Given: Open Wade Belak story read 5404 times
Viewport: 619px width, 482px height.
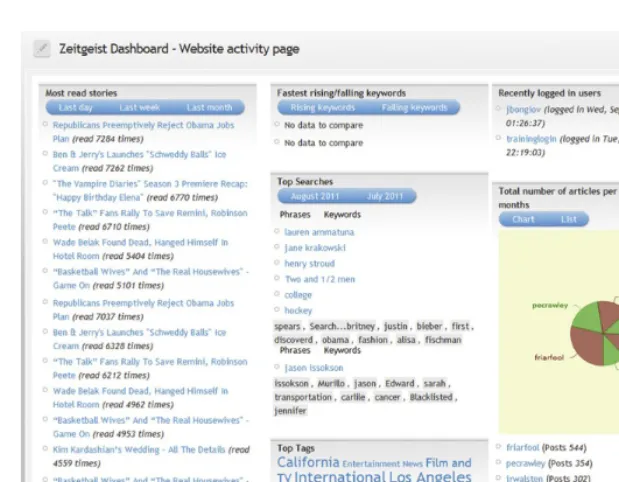Looking at the screenshot, I should point(141,249).
